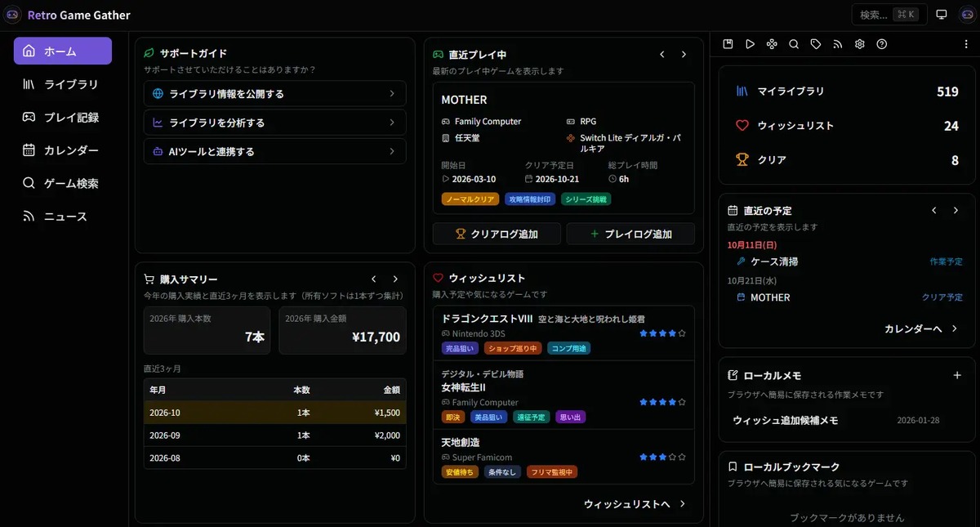Image resolution: width=980 pixels, height=527 pixels.
Task: Set star rating for 天地創造
Action: click(x=663, y=457)
